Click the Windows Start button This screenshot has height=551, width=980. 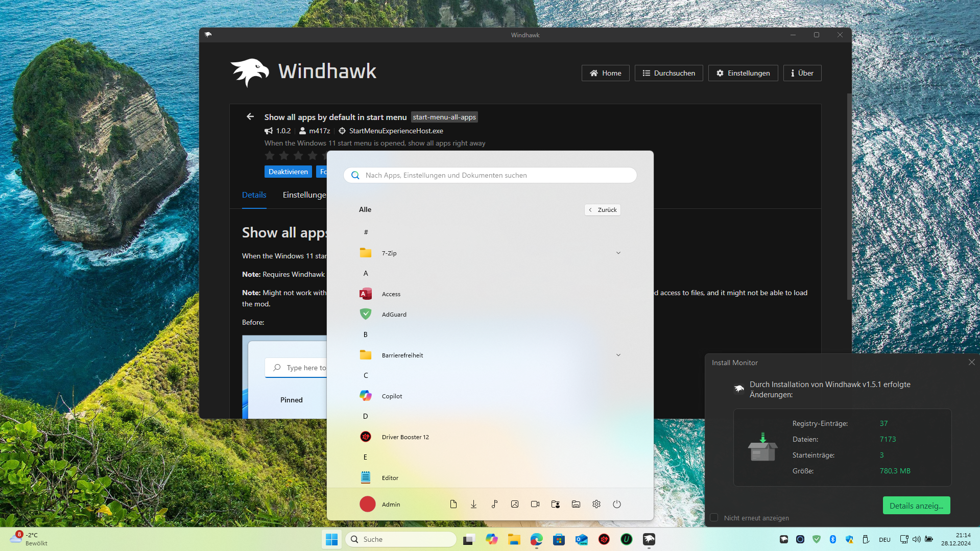tap(331, 539)
